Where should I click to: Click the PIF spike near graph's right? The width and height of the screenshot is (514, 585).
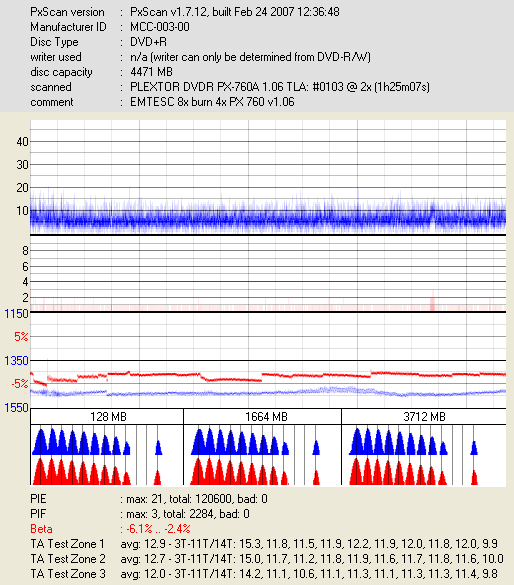click(x=432, y=301)
